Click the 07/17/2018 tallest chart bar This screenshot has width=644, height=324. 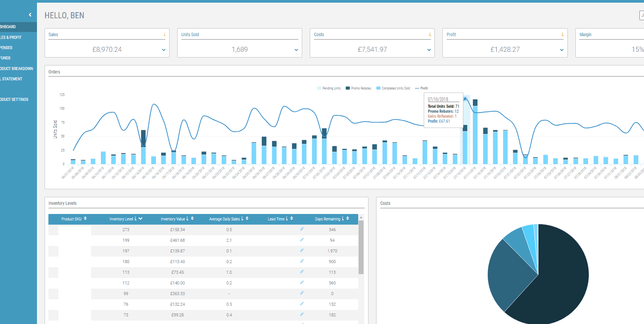(475, 132)
